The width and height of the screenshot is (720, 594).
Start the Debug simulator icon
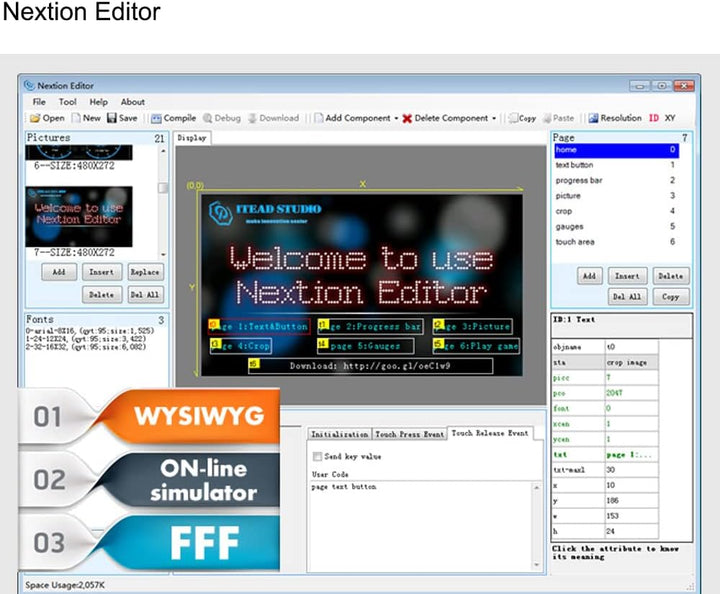208,118
